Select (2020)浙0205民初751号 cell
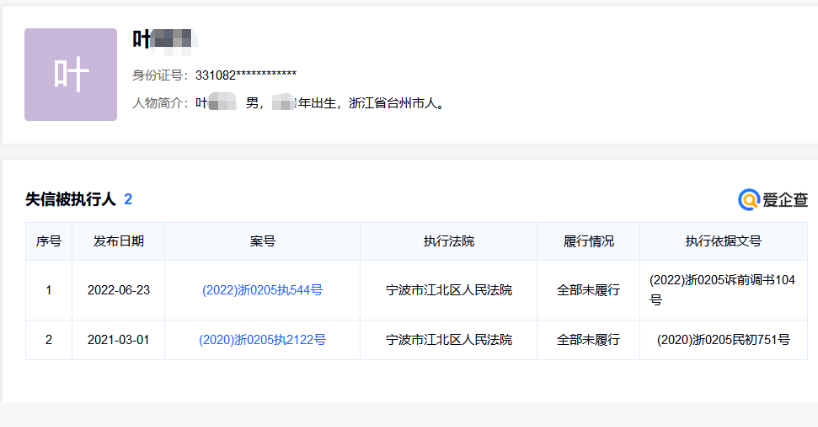 coord(724,340)
